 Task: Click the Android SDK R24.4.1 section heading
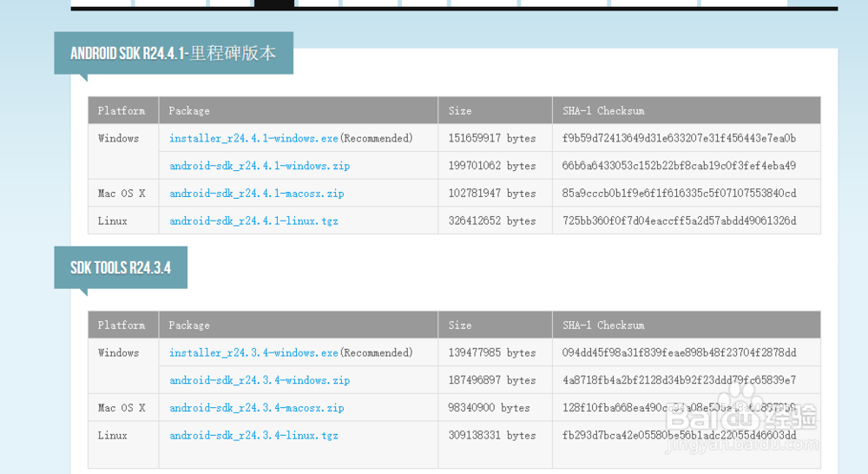coord(174,53)
